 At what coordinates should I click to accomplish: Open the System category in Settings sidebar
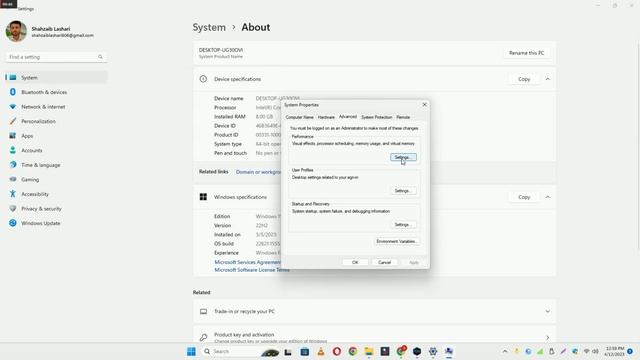point(56,78)
